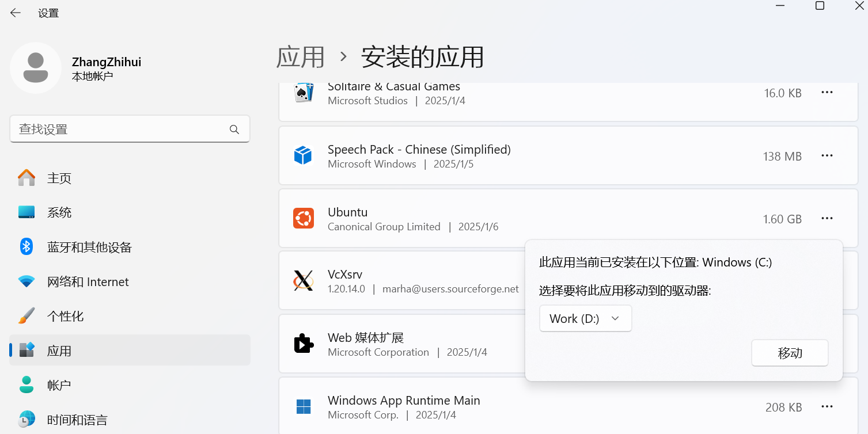Open more options for Windows App Runtime Main

pyautogui.click(x=827, y=406)
